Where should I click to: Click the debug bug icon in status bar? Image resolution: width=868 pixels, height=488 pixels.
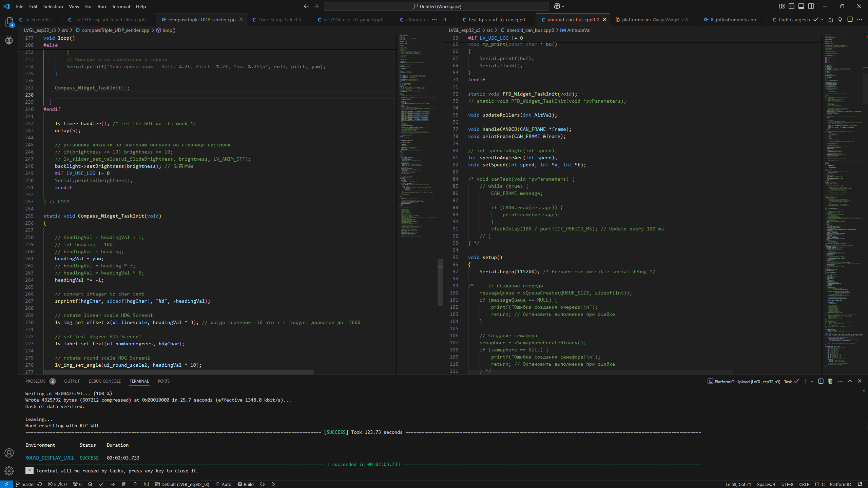262,484
